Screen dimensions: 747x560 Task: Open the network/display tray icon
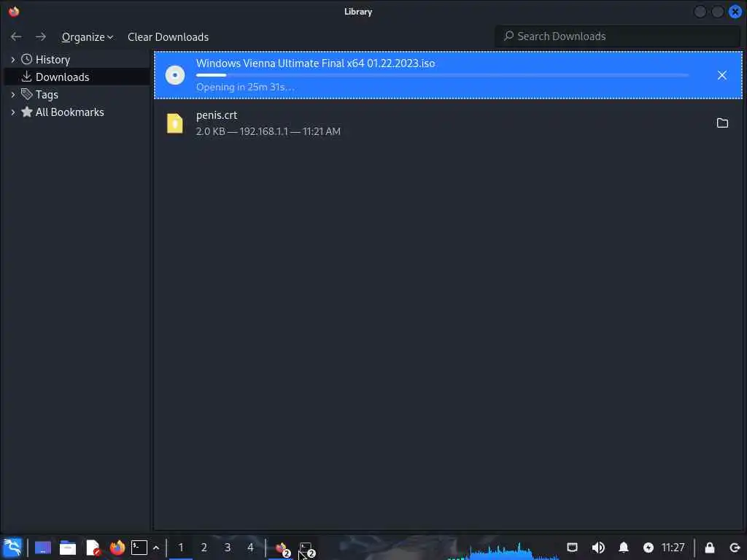click(572, 548)
